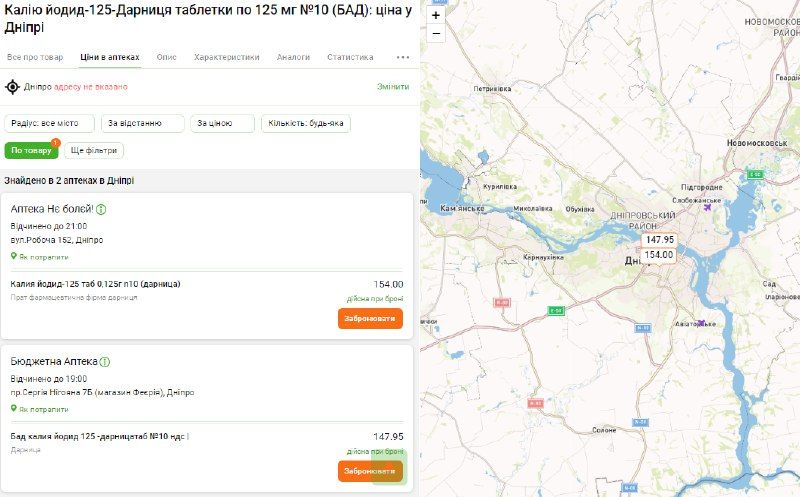Open the Радіус: все місто dropdown
Viewport: 800px width, 497px height.
(50, 123)
